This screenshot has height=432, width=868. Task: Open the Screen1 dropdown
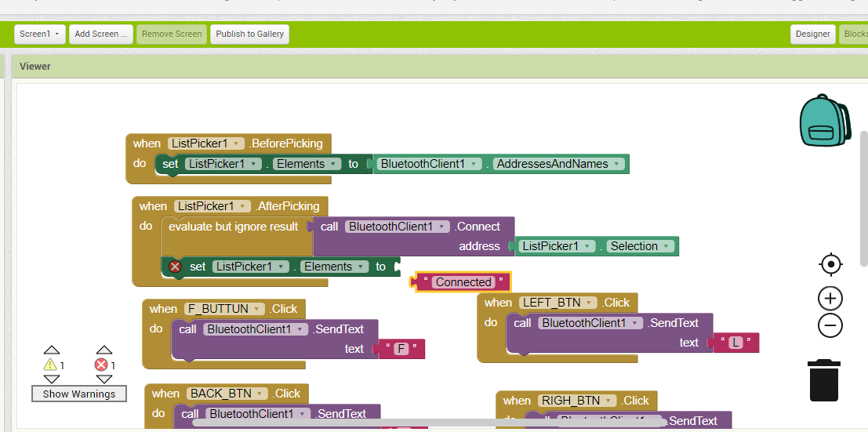click(x=40, y=34)
